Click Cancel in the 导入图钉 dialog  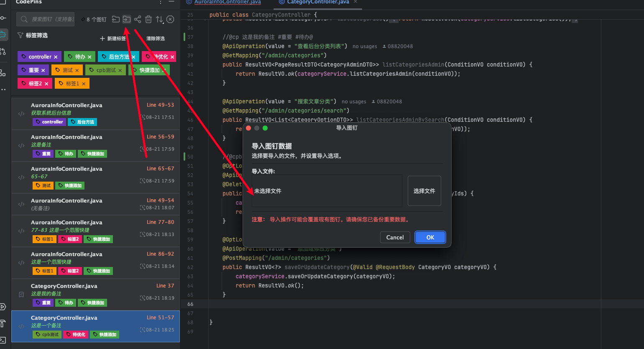(395, 237)
